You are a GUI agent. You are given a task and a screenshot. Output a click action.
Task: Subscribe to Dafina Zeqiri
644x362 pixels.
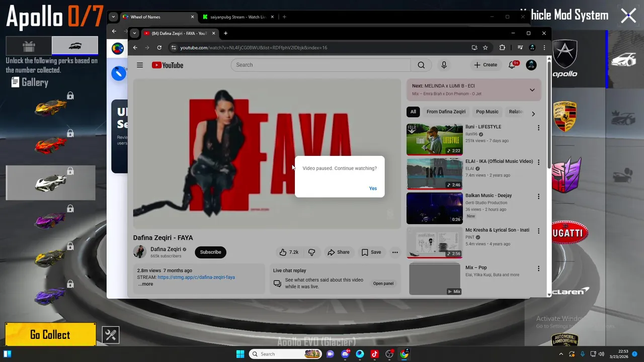pyautogui.click(x=210, y=252)
